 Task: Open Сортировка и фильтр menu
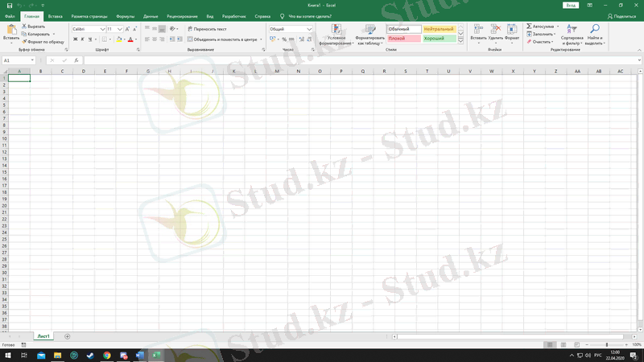[x=572, y=35]
